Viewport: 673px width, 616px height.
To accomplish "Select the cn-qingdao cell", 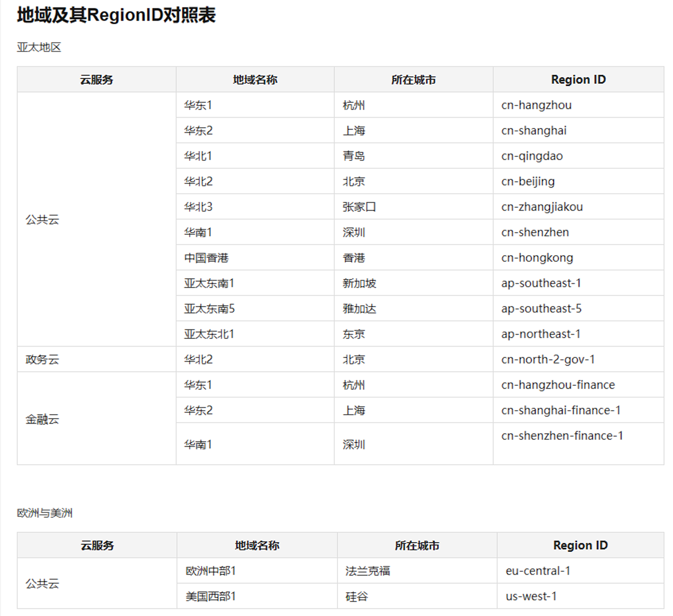I will (578, 156).
